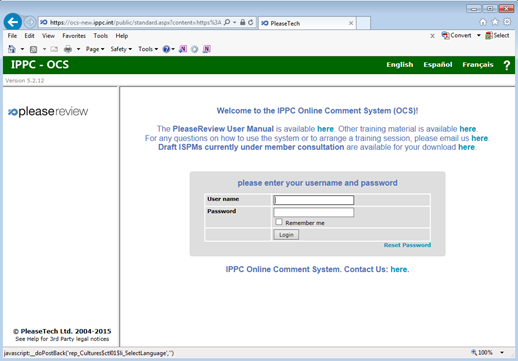Expand the Print dropdown arrow

click(78, 49)
